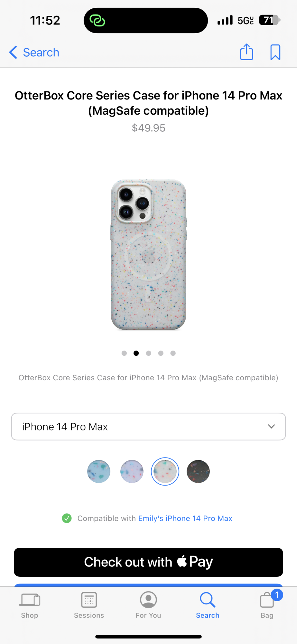Jump to the first image page dot
297x644 pixels.
[x=124, y=353]
